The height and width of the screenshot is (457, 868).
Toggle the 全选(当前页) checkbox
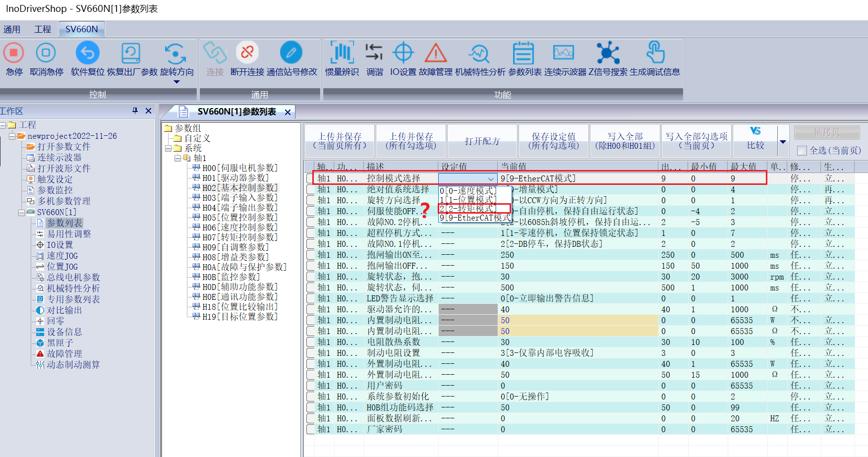tap(802, 151)
